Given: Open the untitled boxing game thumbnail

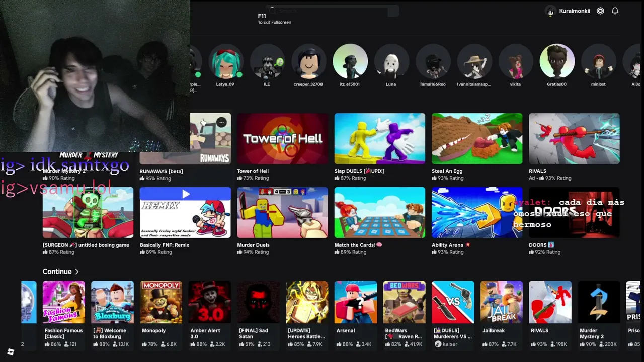Looking at the screenshot, I should click(88, 212).
